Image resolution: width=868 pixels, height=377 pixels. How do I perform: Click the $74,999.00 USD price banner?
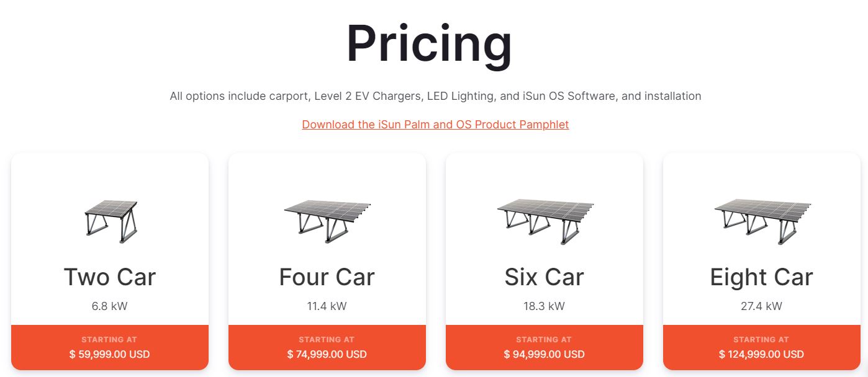327,354
